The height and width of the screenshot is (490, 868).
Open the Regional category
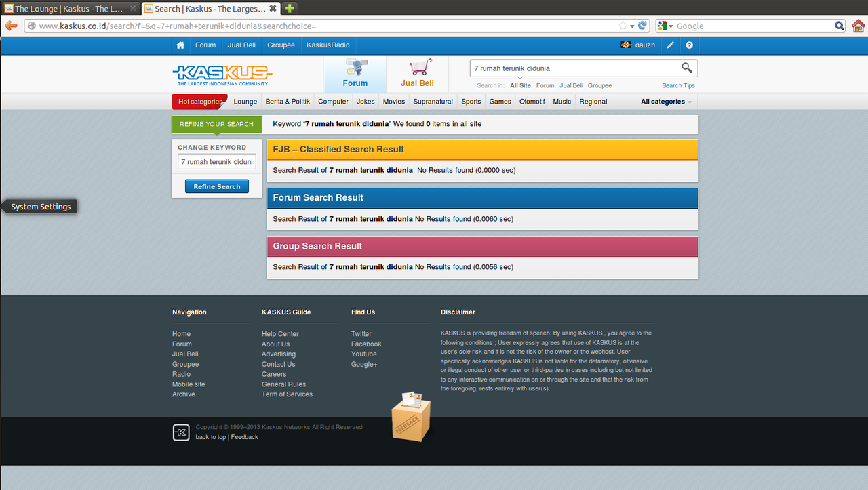click(593, 102)
